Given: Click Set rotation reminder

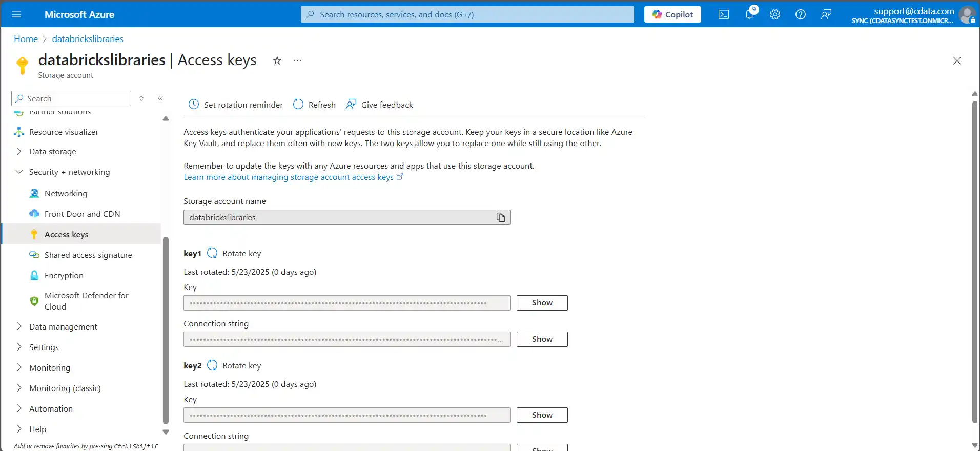Looking at the screenshot, I should click(x=236, y=105).
